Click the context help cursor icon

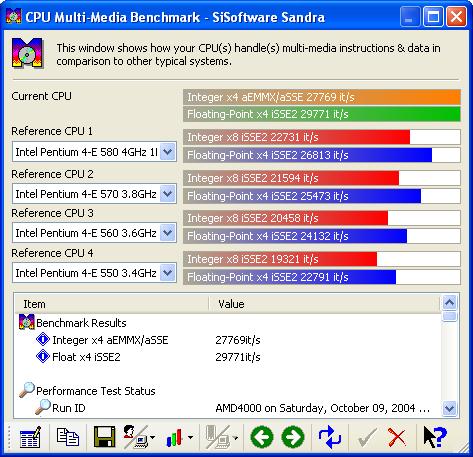tap(435, 437)
